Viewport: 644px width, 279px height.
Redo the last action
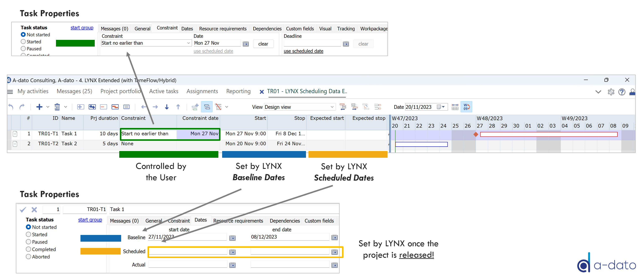(x=22, y=107)
